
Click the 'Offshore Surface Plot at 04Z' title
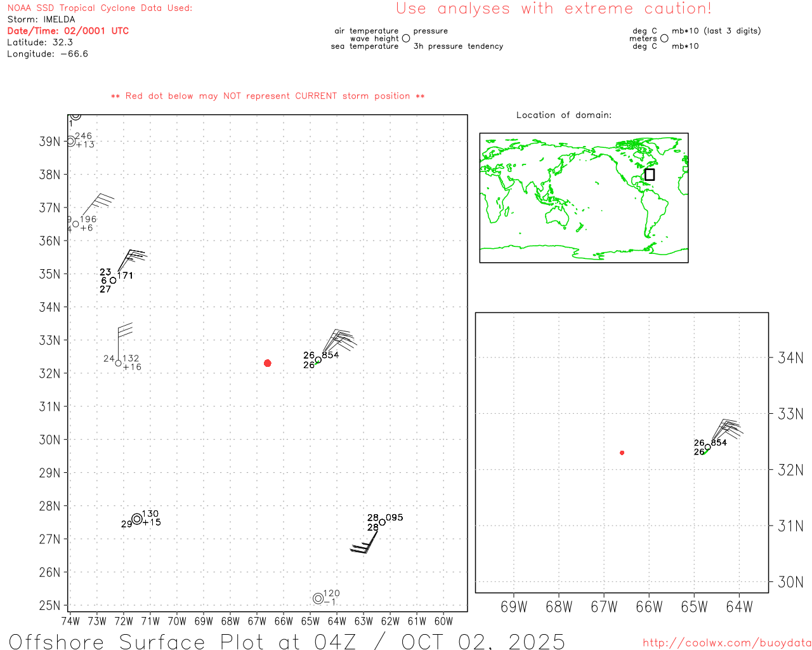click(x=287, y=640)
